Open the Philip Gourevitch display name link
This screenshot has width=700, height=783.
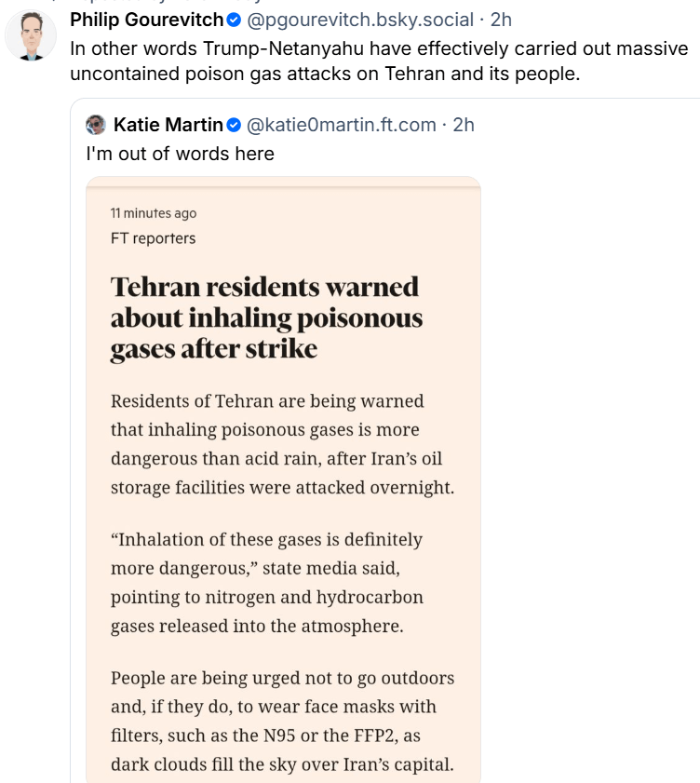pyautogui.click(x=147, y=20)
